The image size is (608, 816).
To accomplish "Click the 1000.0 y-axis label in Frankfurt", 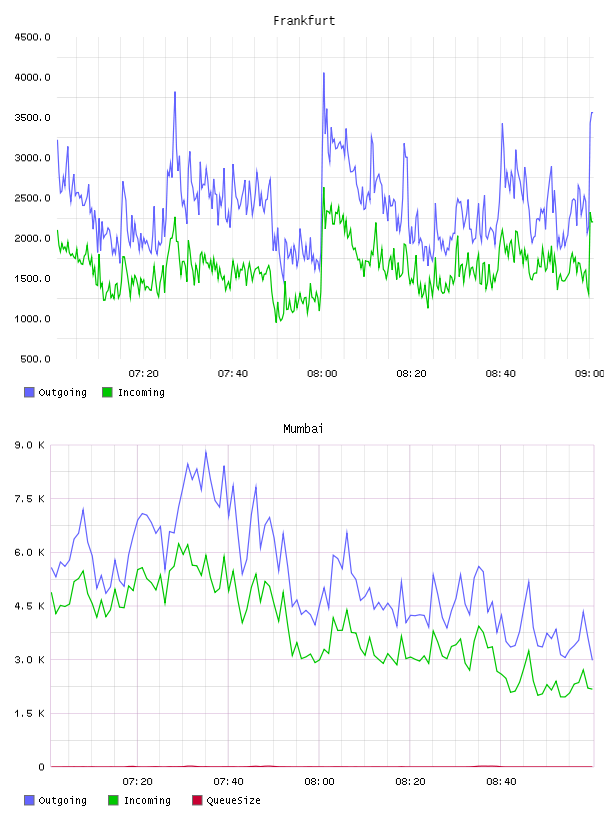I will tap(32, 319).
